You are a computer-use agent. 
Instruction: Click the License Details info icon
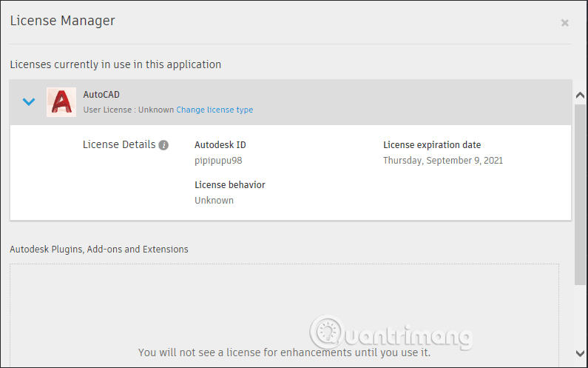click(163, 145)
